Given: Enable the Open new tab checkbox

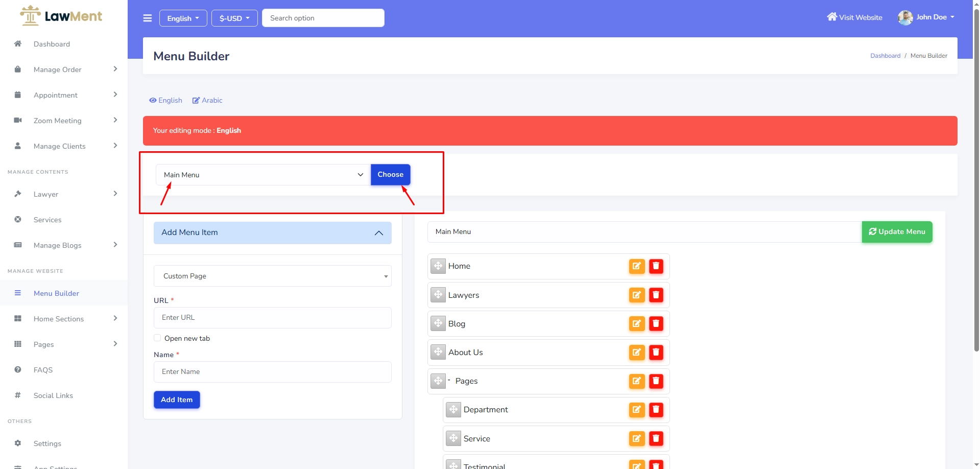Looking at the screenshot, I should (157, 338).
